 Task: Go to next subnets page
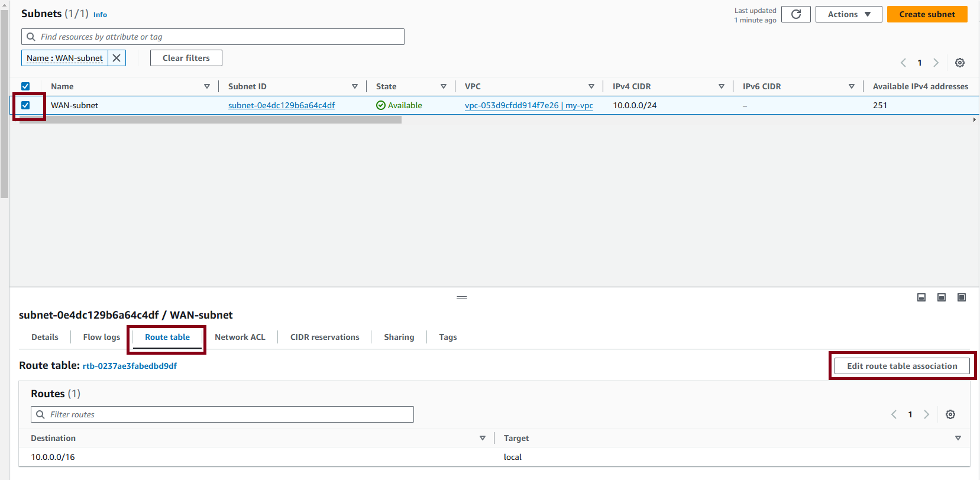[936, 63]
